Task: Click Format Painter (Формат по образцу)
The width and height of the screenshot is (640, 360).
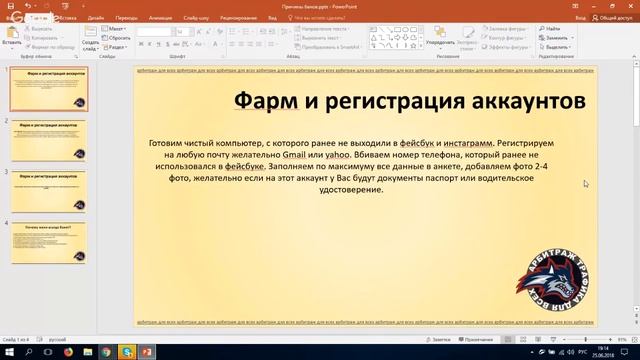Action: pyautogui.click(x=49, y=47)
